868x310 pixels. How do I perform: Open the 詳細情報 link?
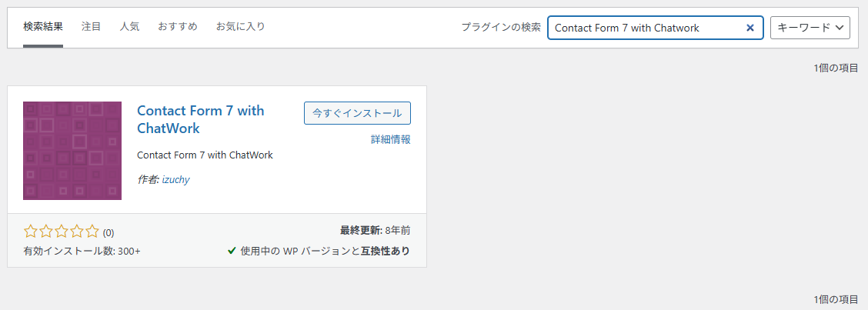click(391, 139)
